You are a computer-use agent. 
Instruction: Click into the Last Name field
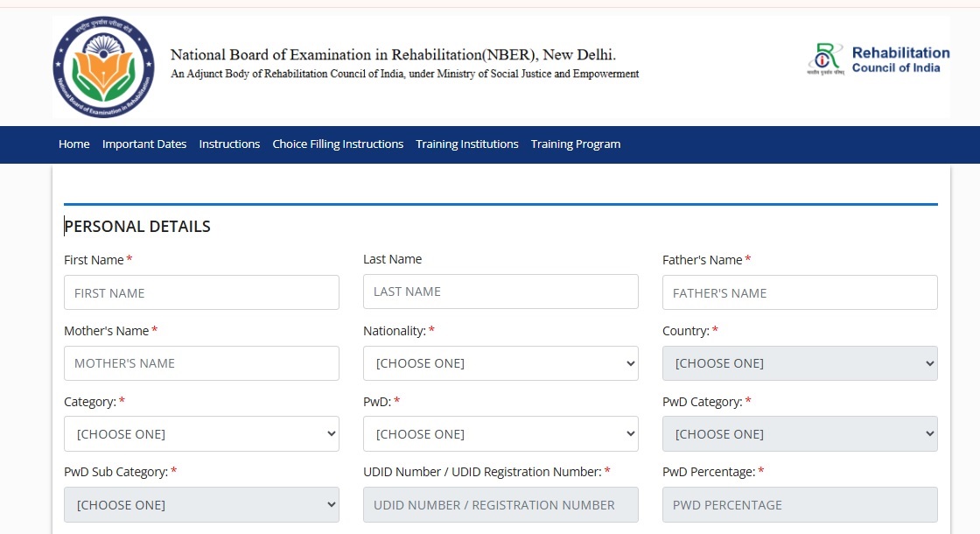coord(500,292)
